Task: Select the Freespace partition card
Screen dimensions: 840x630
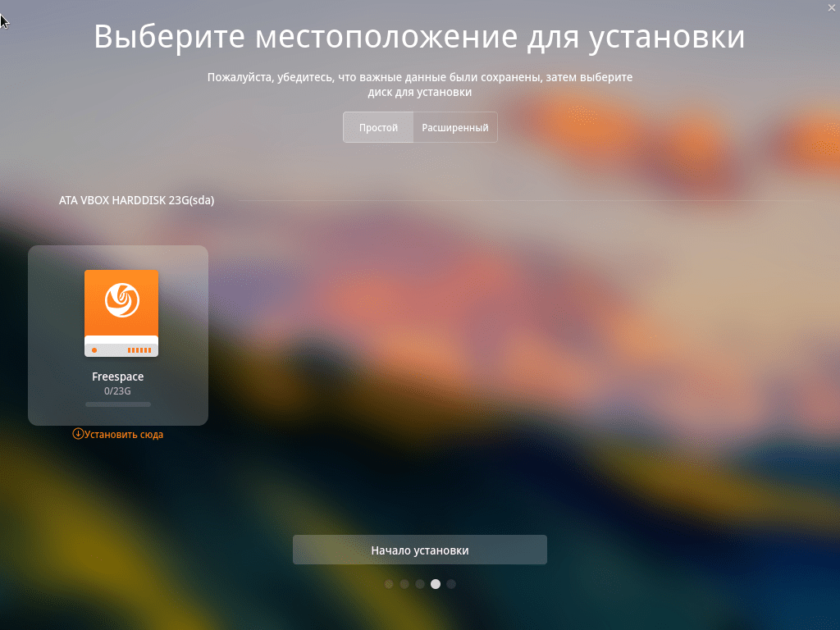Action: click(118, 335)
